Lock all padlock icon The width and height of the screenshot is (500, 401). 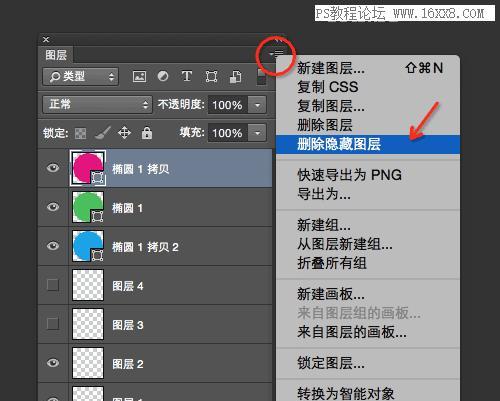[147, 133]
